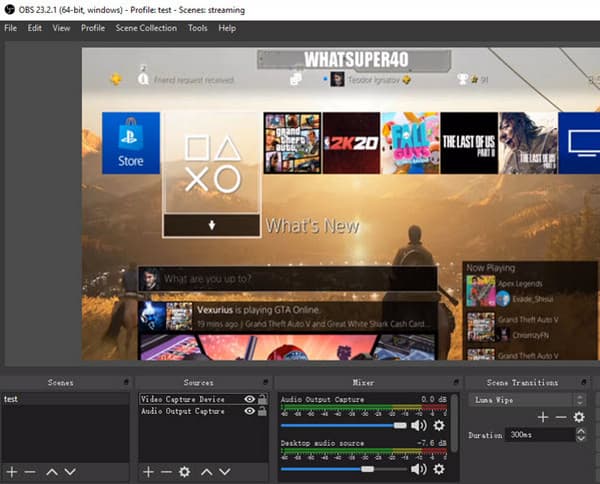Remove scene transition with minus icon
Screen dimensions: 600x484
click(x=561, y=417)
